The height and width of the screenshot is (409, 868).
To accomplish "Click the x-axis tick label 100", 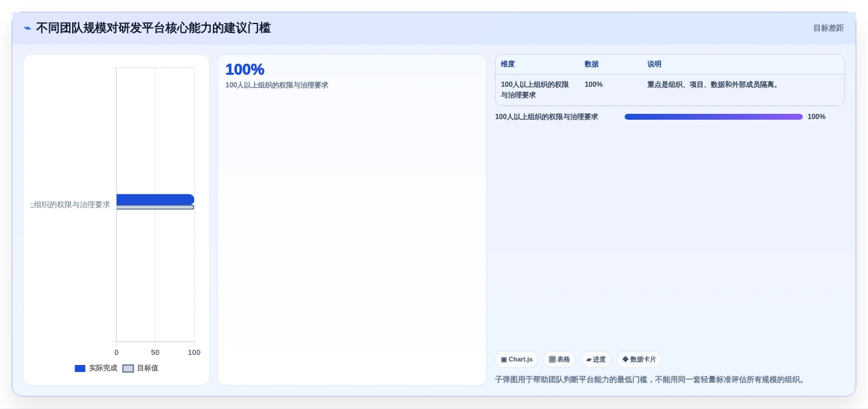I will [x=194, y=353].
